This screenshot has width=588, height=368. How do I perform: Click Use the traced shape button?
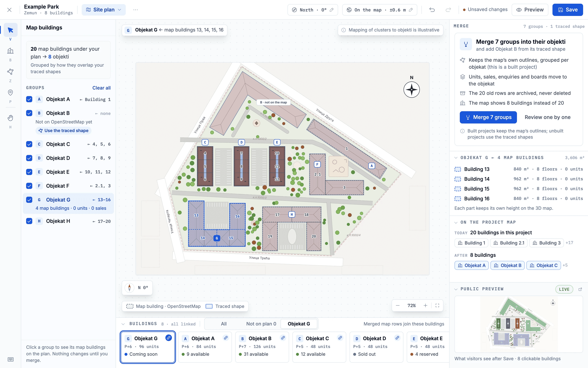[x=63, y=131]
